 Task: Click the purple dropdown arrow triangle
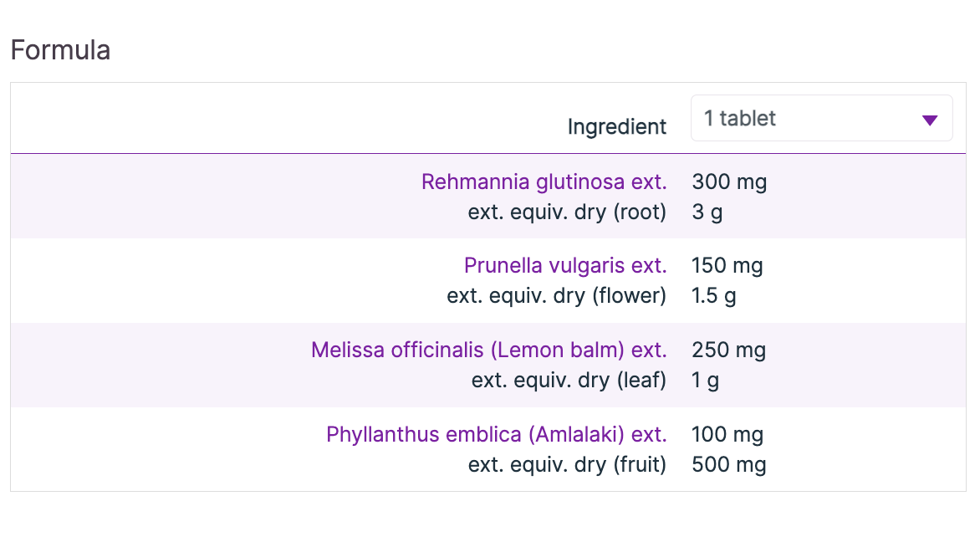tap(929, 120)
